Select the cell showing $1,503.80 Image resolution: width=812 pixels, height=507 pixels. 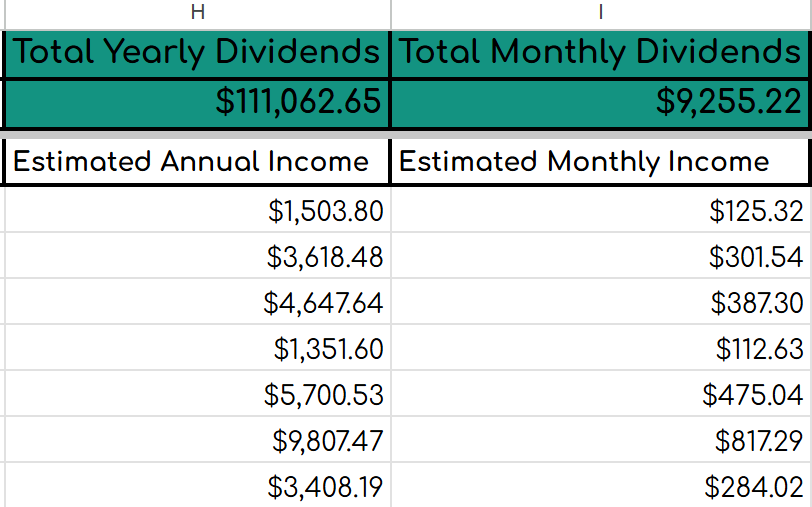click(x=198, y=210)
